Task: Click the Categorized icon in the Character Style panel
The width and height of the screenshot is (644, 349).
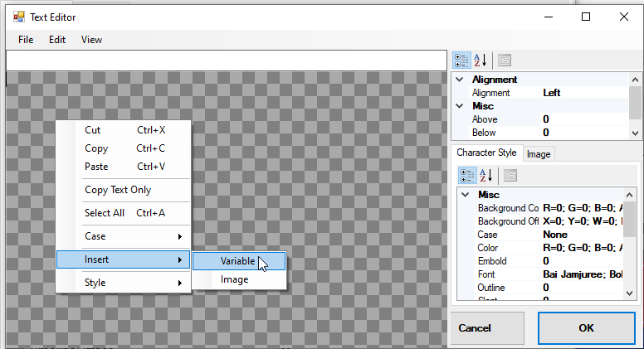Action: (x=467, y=175)
